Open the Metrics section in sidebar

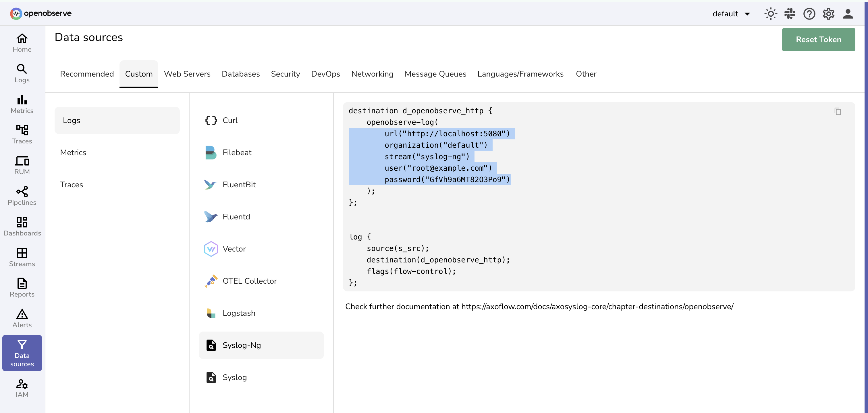tap(22, 104)
